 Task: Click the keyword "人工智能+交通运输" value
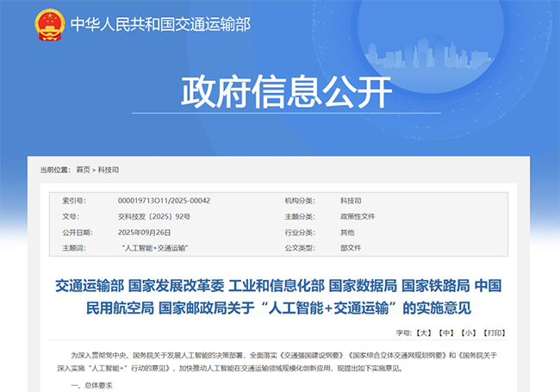pyautogui.click(x=156, y=248)
